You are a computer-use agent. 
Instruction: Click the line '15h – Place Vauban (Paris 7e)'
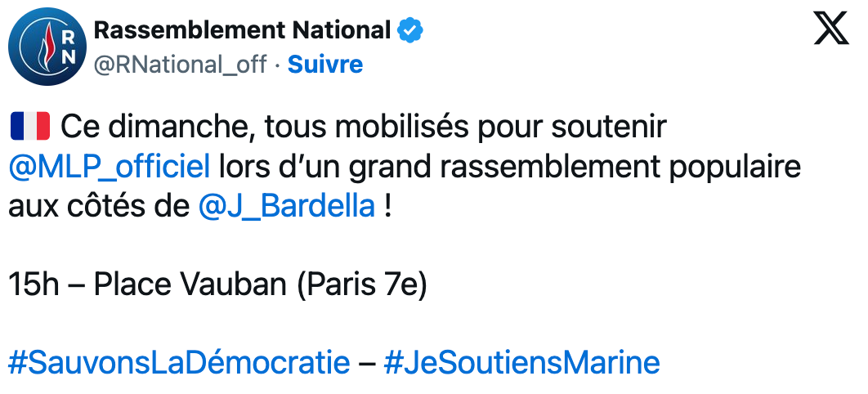pyautogui.click(x=217, y=285)
